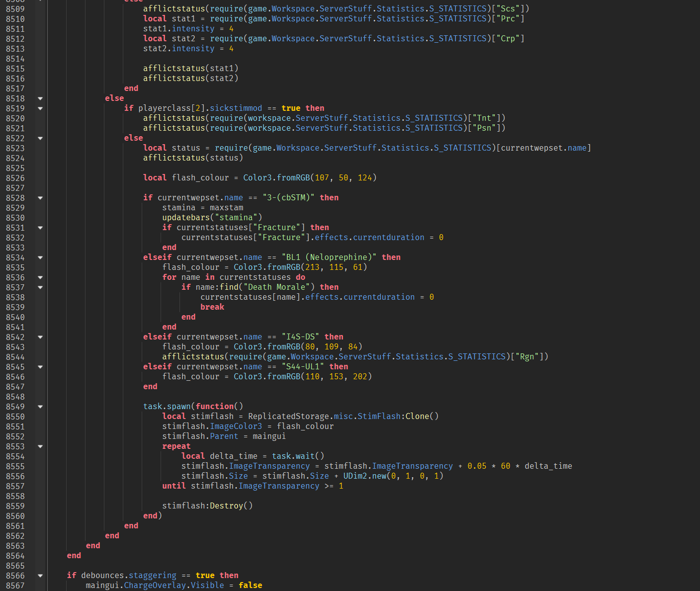Collapse the else block at line 8518
Image resolution: width=700 pixels, height=591 pixels.
[x=40, y=98]
